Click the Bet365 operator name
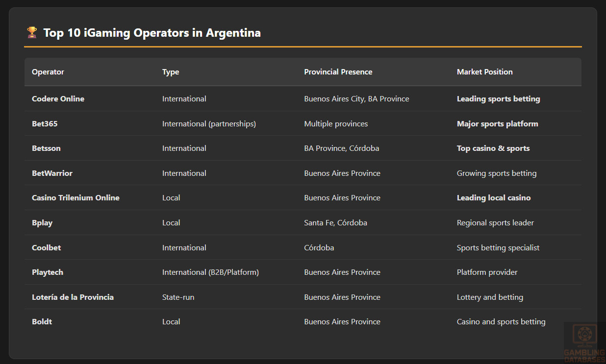 [x=45, y=124]
